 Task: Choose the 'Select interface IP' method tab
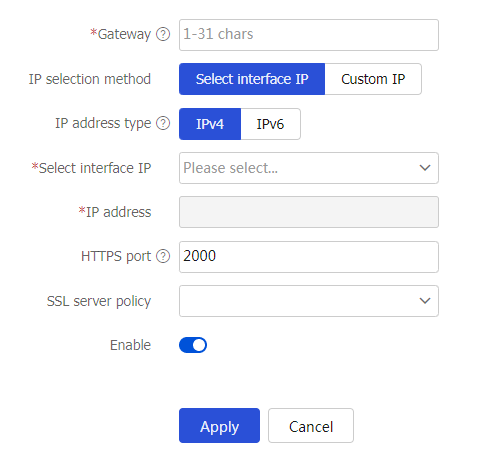(x=252, y=79)
